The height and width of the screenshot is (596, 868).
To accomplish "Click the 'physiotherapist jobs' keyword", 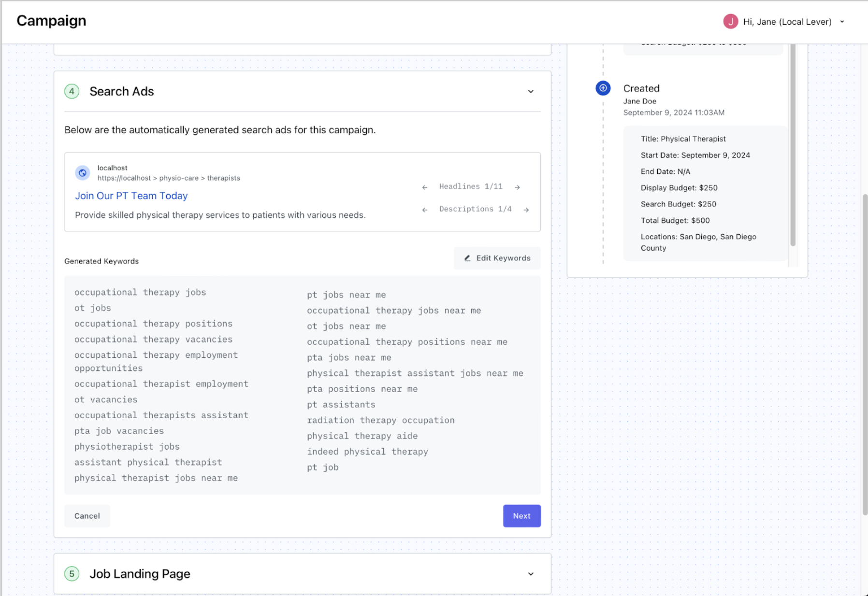I will [x=127, y=447].
